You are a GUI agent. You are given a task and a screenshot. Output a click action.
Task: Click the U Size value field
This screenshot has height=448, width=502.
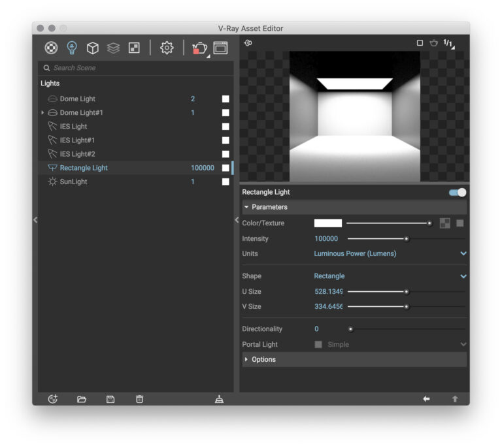[328, 291]
